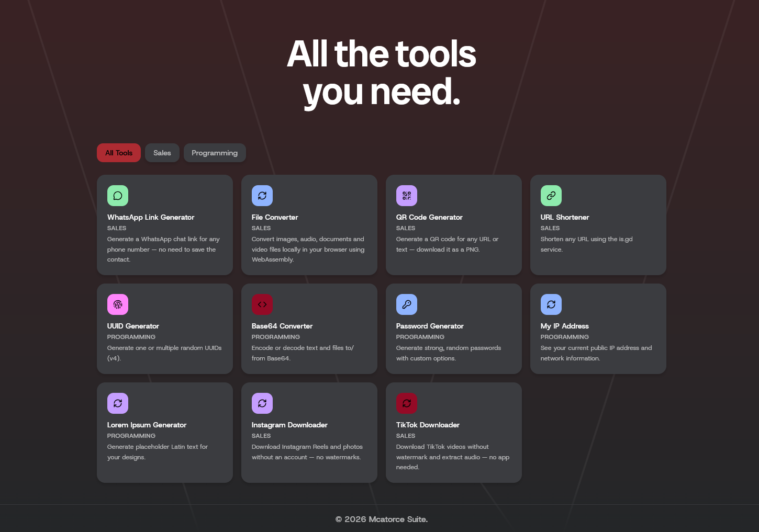Click 'TikTok videos without watermark' description
Image resolution: width=759 pixels, height=532 pixels.
pyautogui.click(x=453, y=457)
